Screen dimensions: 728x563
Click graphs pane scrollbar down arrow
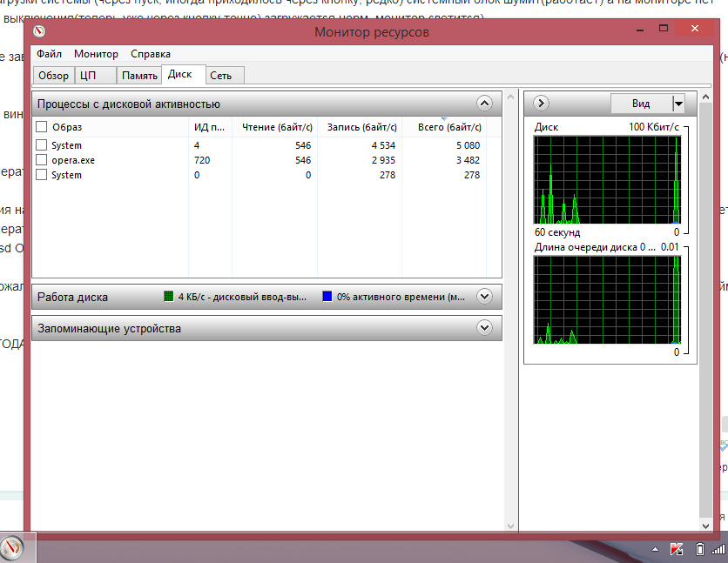pos(705,526)
